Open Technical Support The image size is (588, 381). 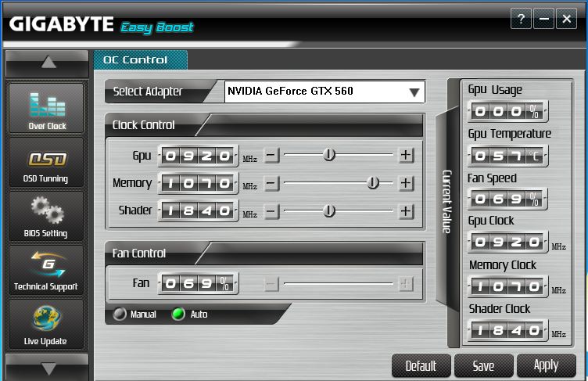[x=46, y=271]
